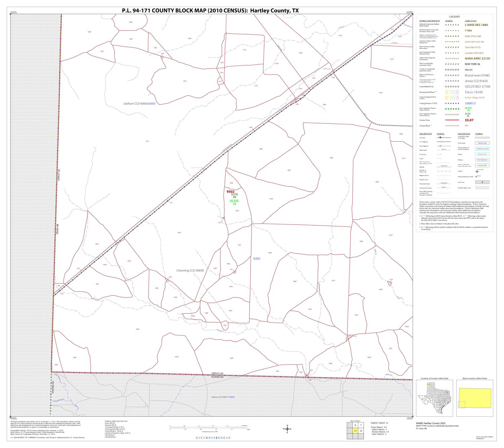Image resolution: width=504 pixels, height=448 pixels.
Task: Click the Water Body legend symbol
Action: click(x=482, y=143)
